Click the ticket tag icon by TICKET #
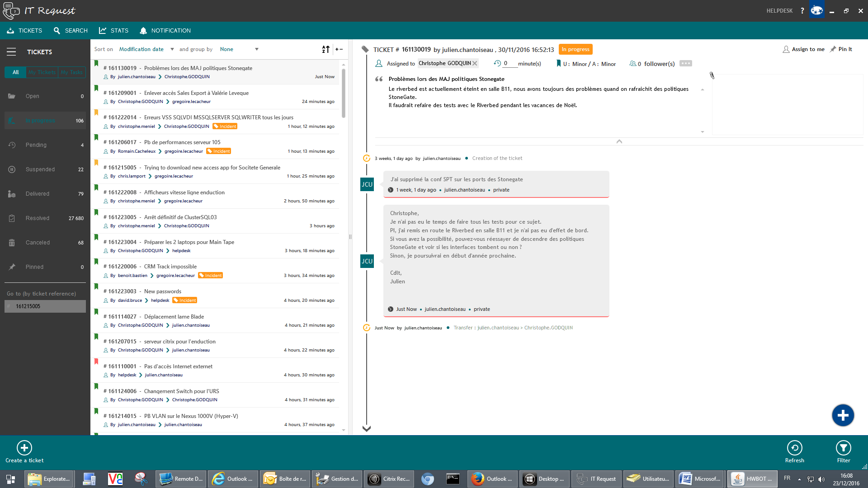This screenshot has width=868, height=488. click(x=365, y=49)
